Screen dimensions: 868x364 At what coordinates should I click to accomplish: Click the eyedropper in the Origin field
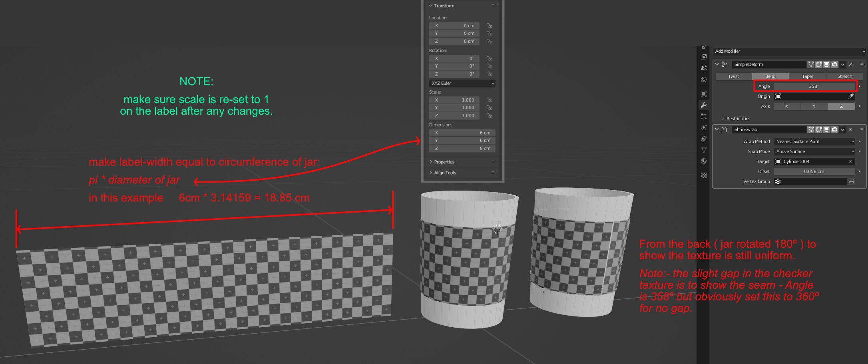click(x=851, y=96)
